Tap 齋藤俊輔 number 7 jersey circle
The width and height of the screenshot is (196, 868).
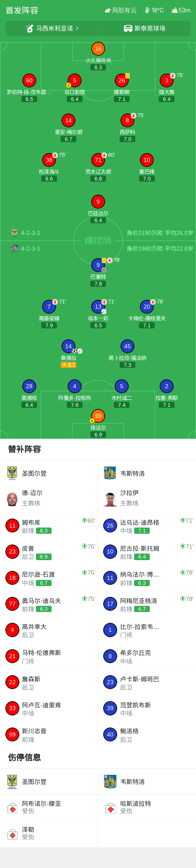49,307
